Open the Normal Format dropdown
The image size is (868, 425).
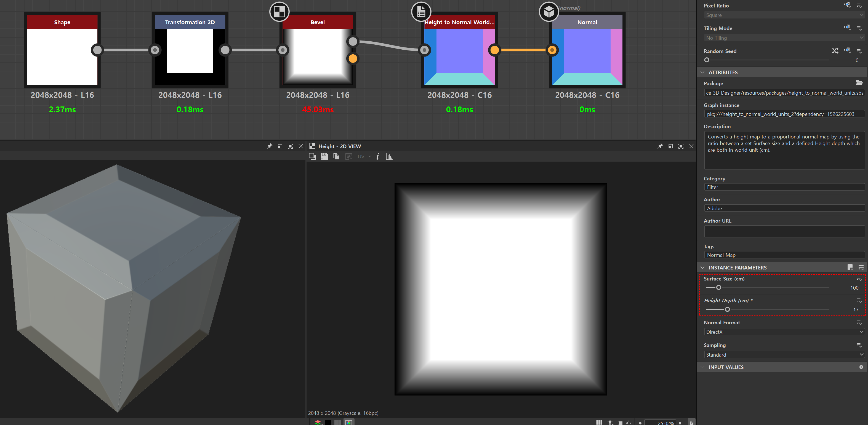coord(784,332)
